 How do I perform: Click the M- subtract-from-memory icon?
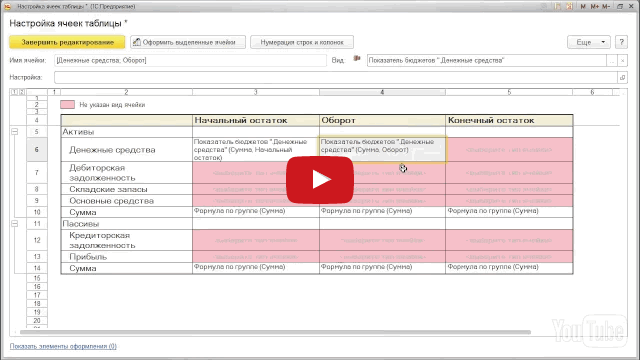pos(606,7)
